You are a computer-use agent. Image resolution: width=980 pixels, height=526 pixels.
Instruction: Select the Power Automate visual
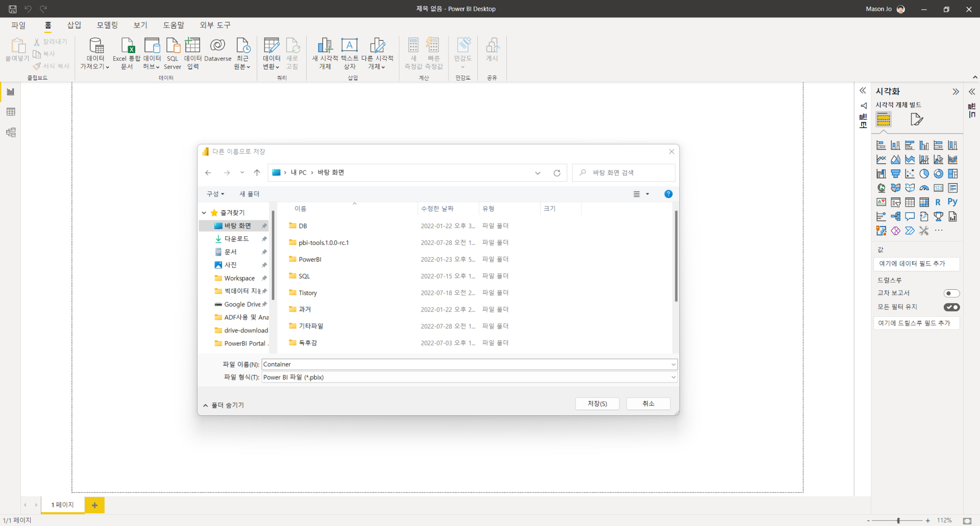(910, 231)
